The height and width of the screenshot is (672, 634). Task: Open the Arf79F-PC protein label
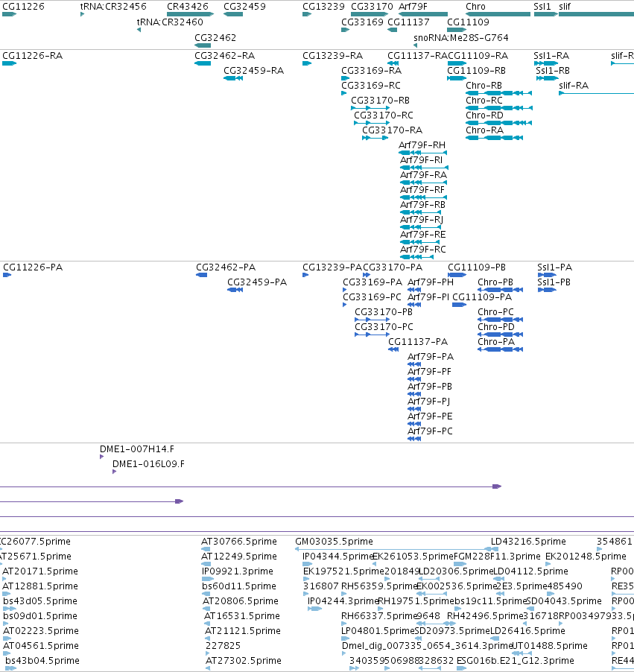pos(430,431)
